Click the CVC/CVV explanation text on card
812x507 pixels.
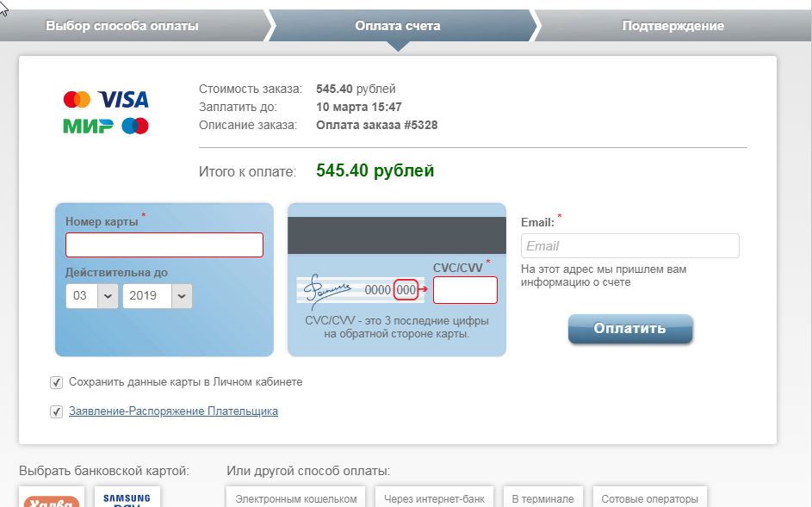[397, 327]
